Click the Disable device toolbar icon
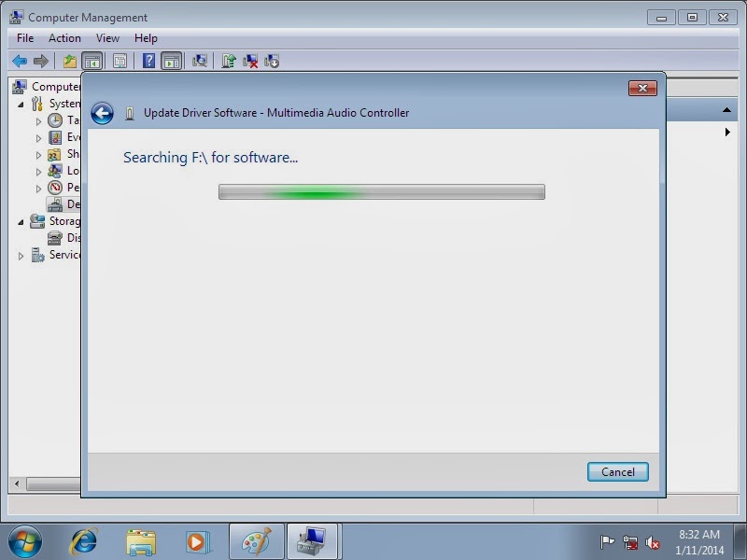 (272, 61)
